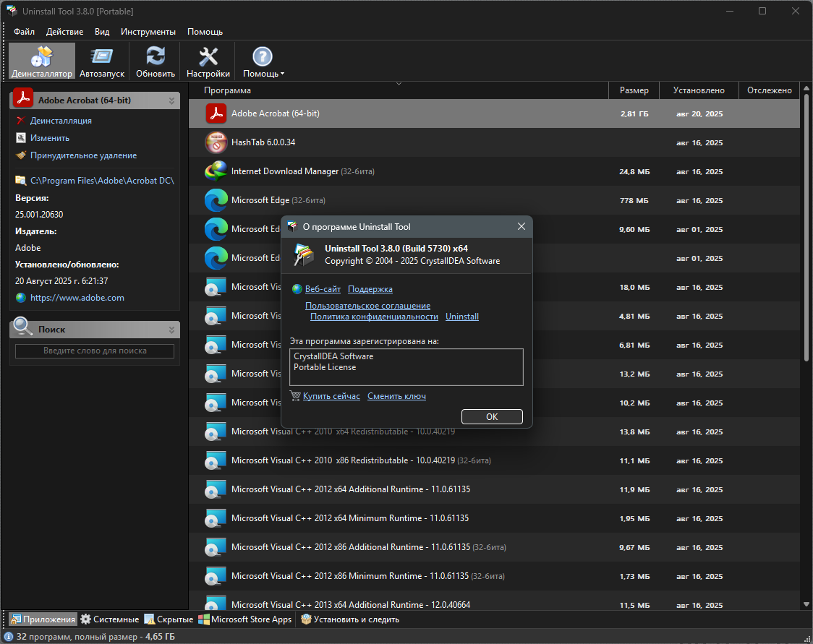
Task: Click the Деинсталляция action in sidebar
Action: point(61,121)
